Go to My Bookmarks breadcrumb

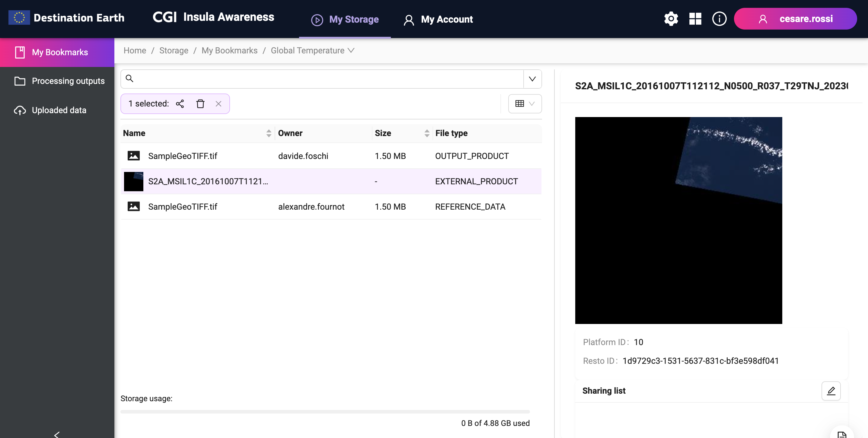(x=229, y=50)
